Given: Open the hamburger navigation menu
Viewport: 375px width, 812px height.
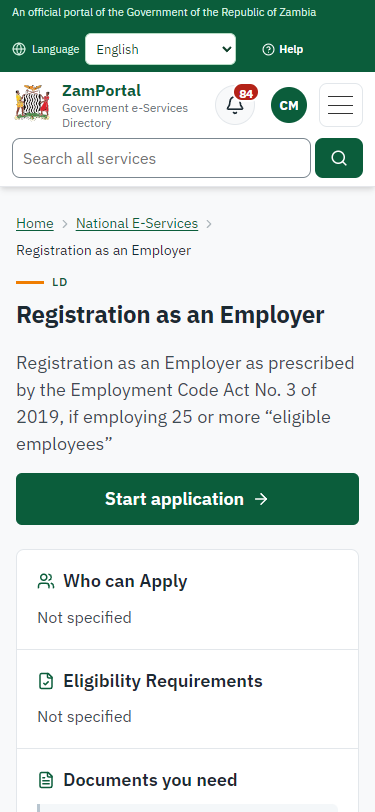Looking at the screenshot, I should [x=341, y=105].
